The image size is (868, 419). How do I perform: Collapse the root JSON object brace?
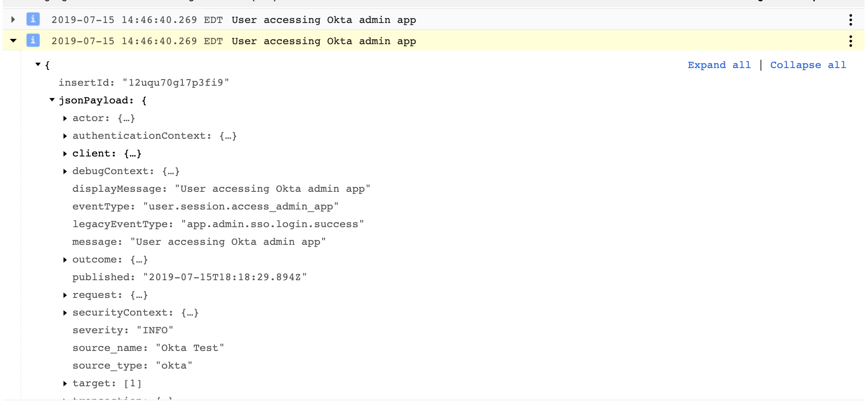point(38,65)
